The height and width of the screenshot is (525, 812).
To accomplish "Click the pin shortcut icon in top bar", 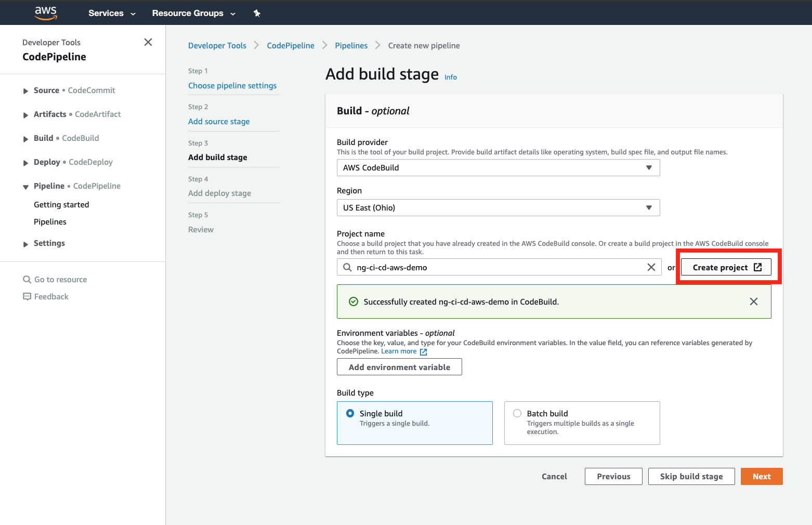I will pyautogui.click(x=257, y=14).
